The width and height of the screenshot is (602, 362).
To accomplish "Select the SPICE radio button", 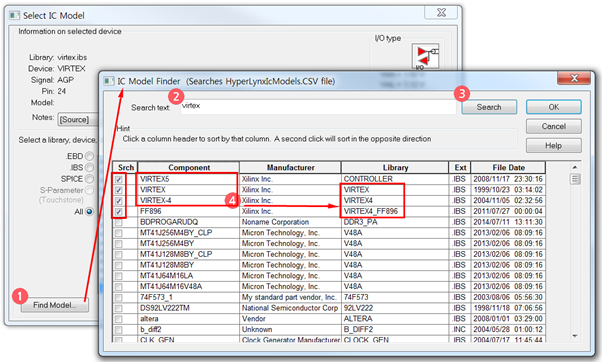I will pos(89,179).
